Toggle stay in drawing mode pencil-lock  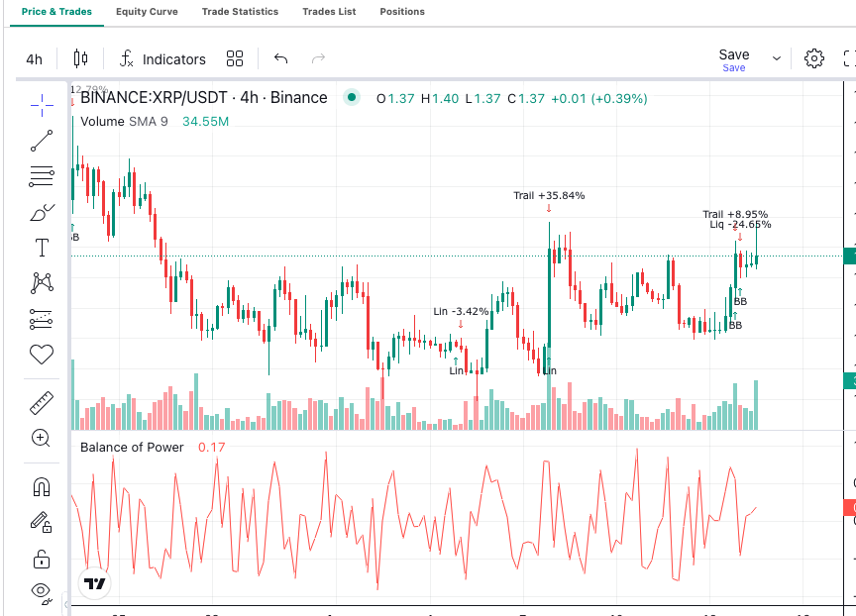[42, 522]
